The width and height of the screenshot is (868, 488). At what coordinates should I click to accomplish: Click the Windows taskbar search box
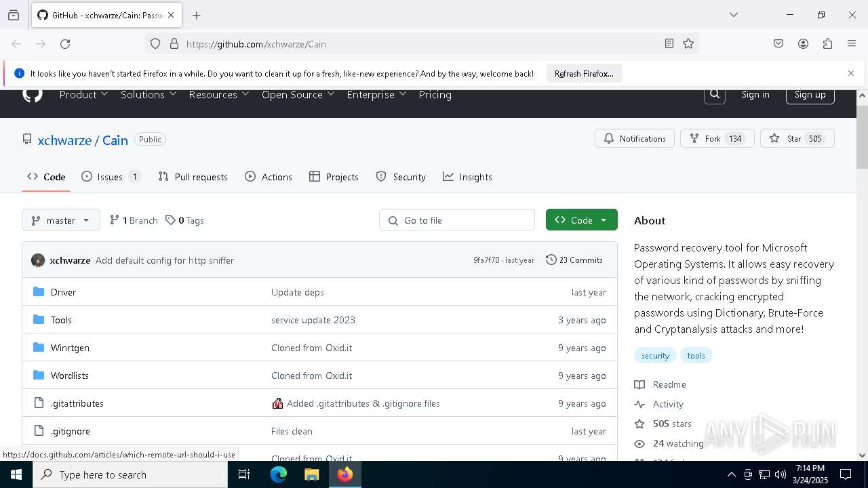click(x=130, y=474)
